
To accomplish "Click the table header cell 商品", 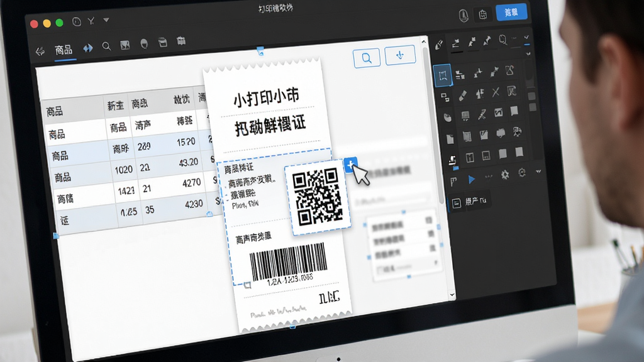I will point(55,112).
